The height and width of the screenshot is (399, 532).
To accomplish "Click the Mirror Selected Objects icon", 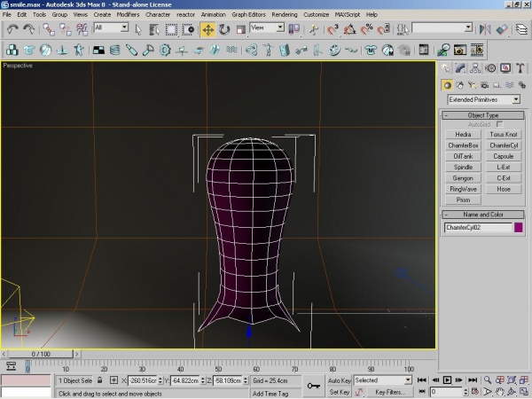I will pyautogui.click(x=485, y=29).
